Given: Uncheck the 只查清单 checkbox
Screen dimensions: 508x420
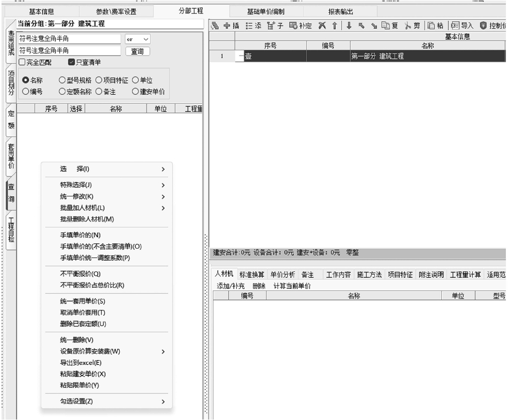Looking at the screenshot, I should click(x=72, y=62).
